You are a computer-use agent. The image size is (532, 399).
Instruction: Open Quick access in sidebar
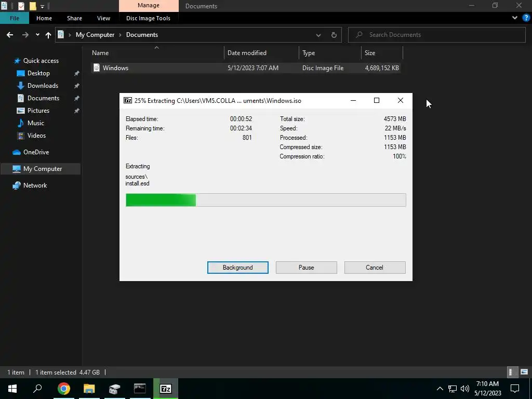(41, 61)
